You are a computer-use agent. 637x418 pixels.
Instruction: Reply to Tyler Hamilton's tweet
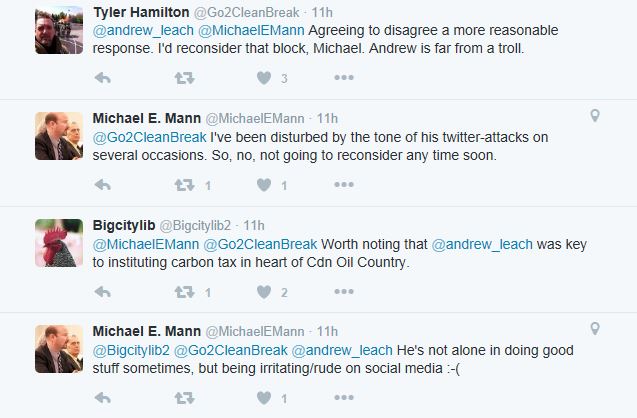(102, 78)
